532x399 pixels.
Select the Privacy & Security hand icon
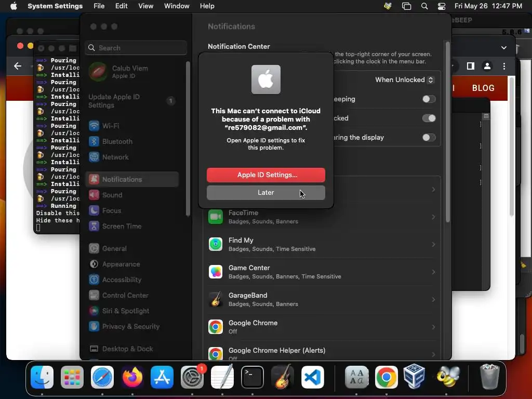[x=94, y=326]
